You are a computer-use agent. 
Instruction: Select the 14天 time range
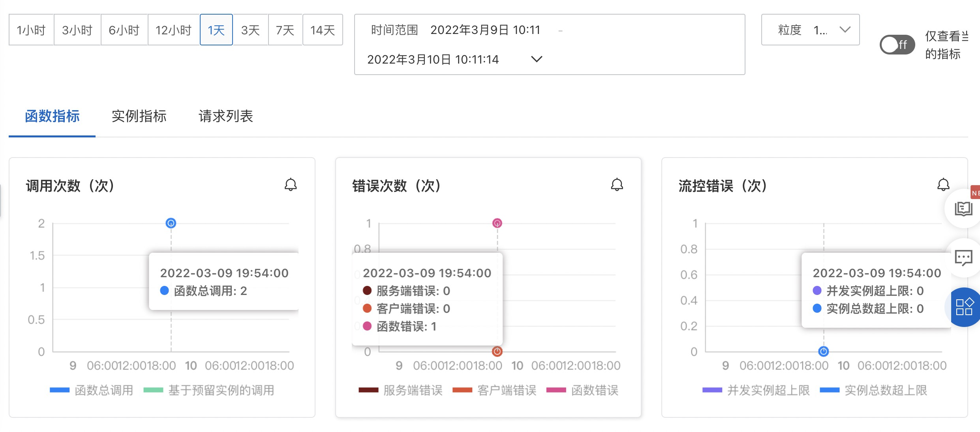point(323,30)
